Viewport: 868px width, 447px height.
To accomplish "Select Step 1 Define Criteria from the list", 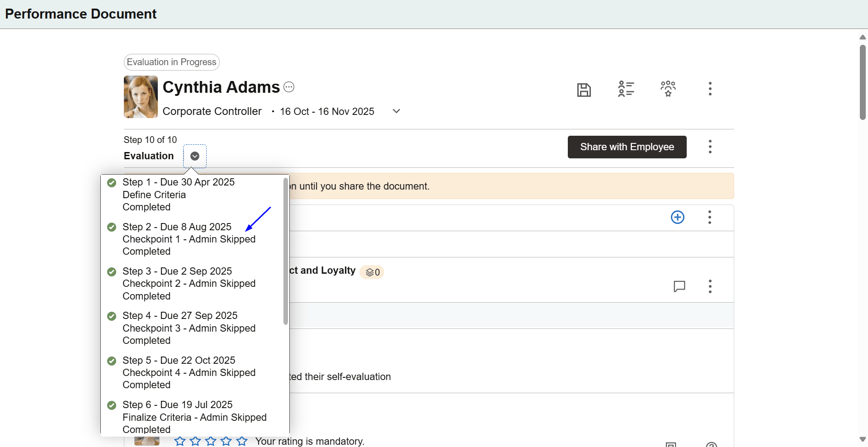I will coord(178,195).
